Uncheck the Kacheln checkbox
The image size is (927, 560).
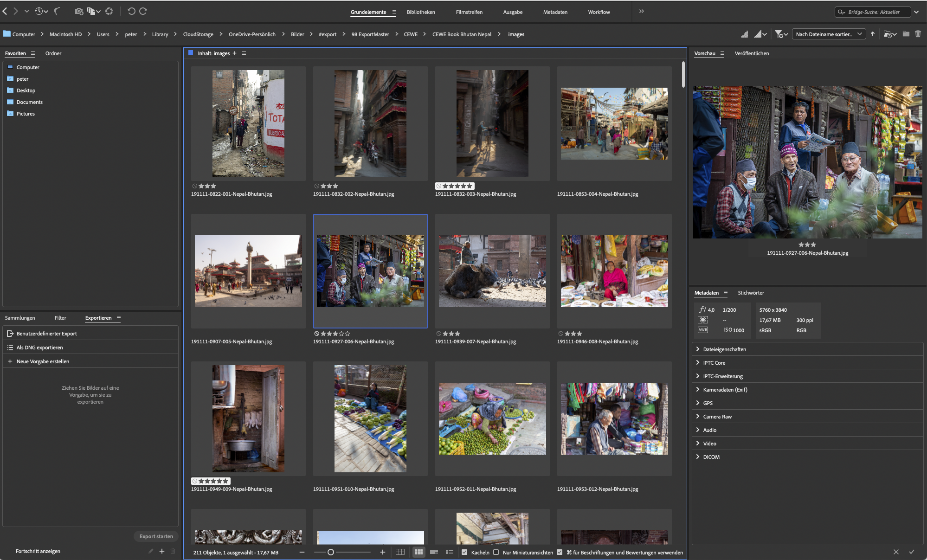464,552
